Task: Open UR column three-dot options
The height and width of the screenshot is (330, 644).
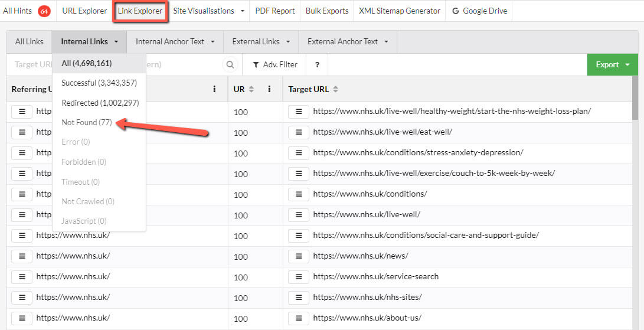Action: (269, 89)
